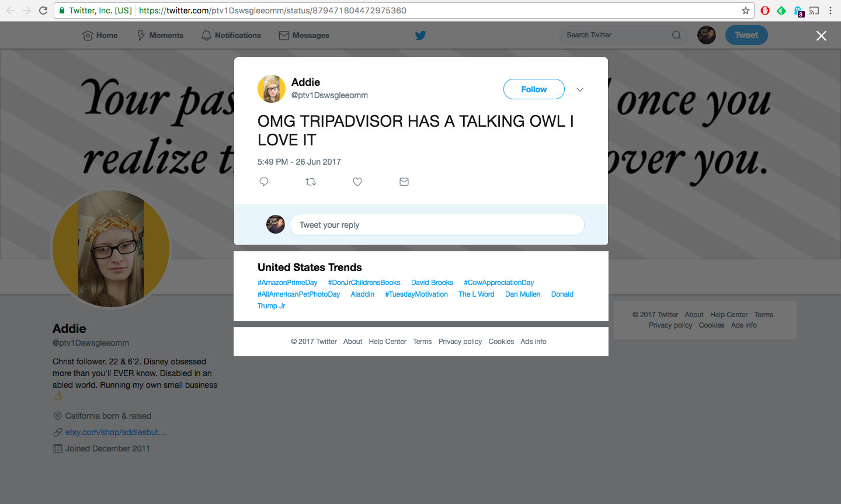Reload page with browser refresh icon
The width and height of the screenshot is (841, 504).
click(x=43, y=11)
